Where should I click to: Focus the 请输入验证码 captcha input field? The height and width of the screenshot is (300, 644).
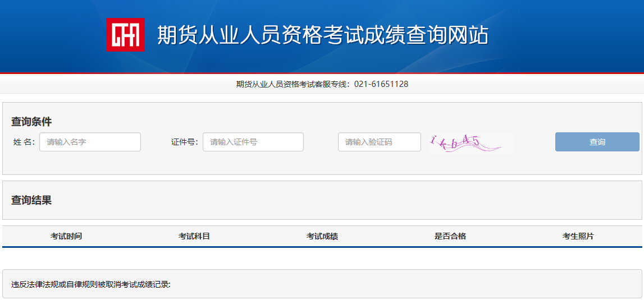(379, 142)
